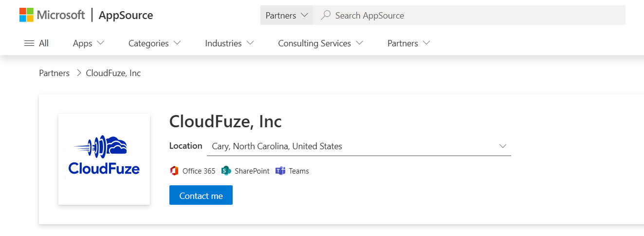Click the SharePoint label text
Image resolution: width=644 pixels, height=236 pixels.
[252, 171]
